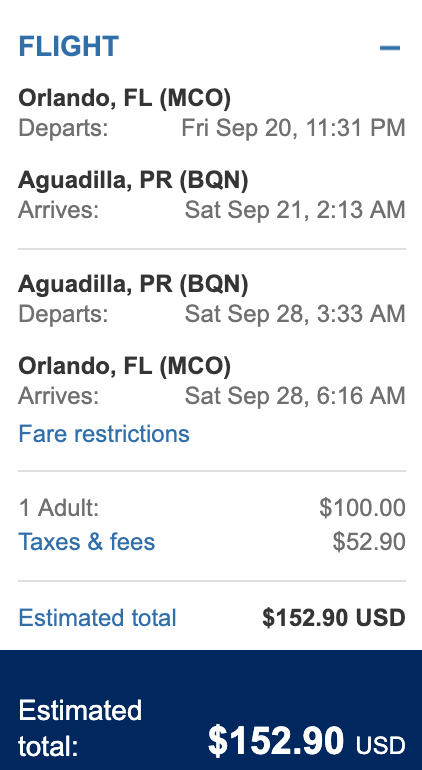Click the Orlando, FL (MCO) departure city

124,98
